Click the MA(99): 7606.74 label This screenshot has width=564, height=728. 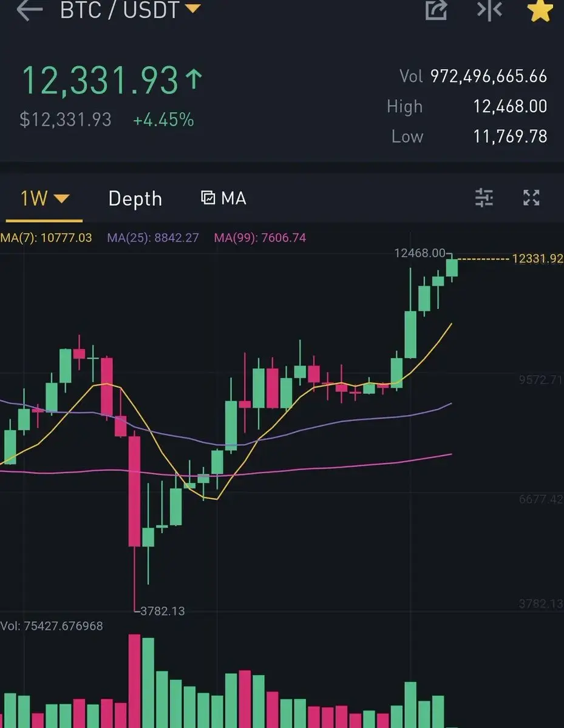[x=260, y=237]
